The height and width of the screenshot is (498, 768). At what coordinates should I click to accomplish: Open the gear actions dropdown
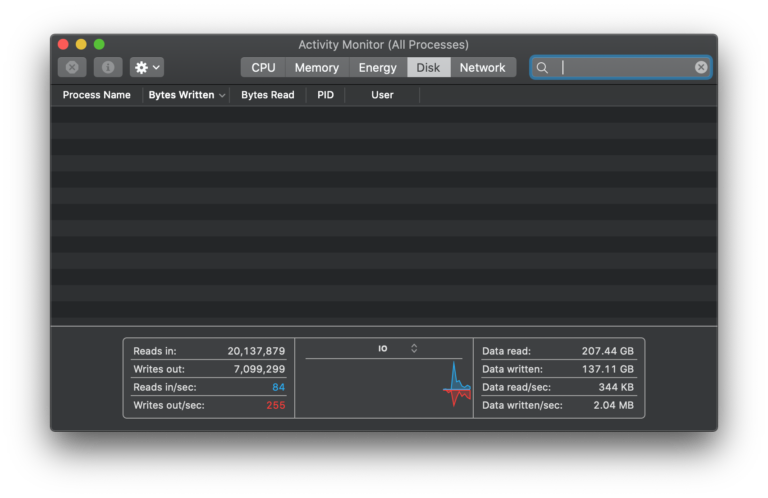(x=147, y=67)
